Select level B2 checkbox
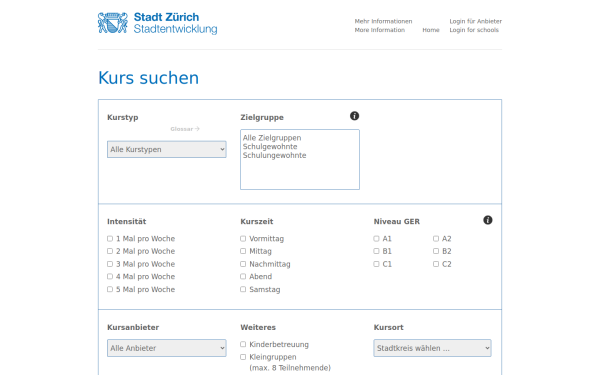 click(x=436, y=251)
